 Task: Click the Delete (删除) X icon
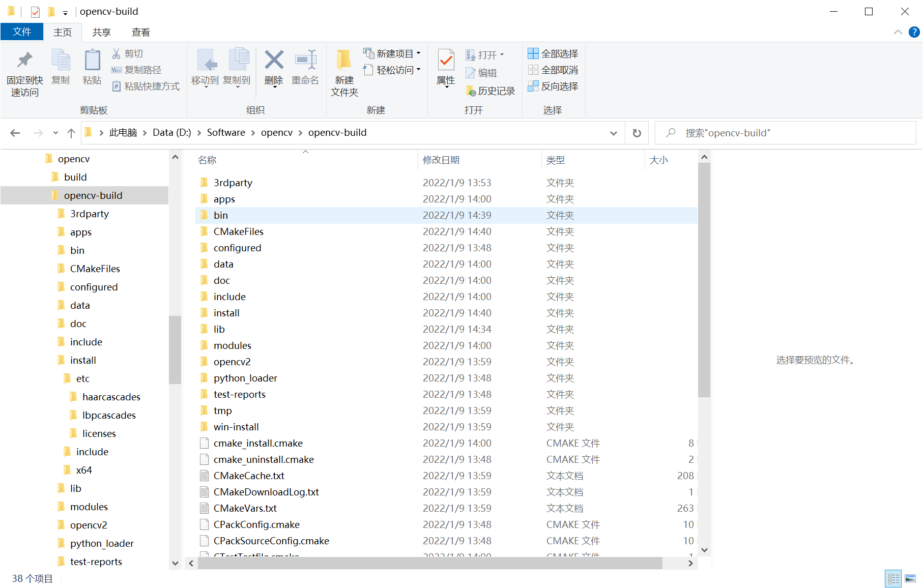pos(274,60)
